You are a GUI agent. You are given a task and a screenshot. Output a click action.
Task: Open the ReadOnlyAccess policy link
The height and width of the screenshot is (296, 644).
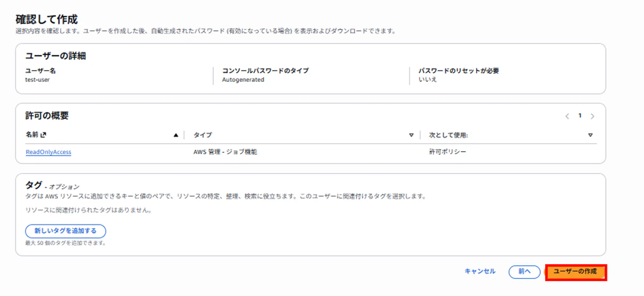48,152
